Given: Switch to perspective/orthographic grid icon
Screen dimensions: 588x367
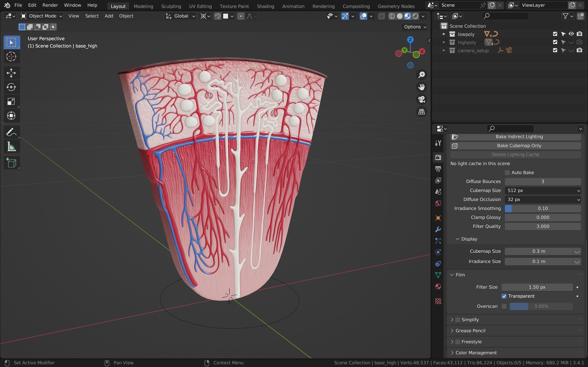Looking at the screenshot, I should click(x=421, y=112).
